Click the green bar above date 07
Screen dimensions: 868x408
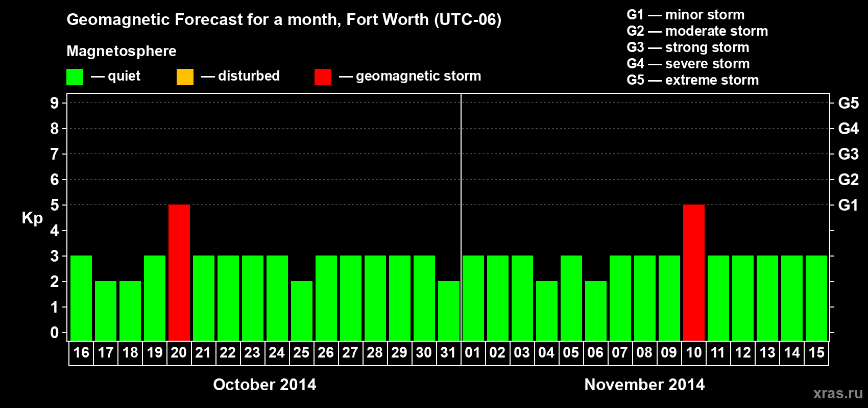620,298
